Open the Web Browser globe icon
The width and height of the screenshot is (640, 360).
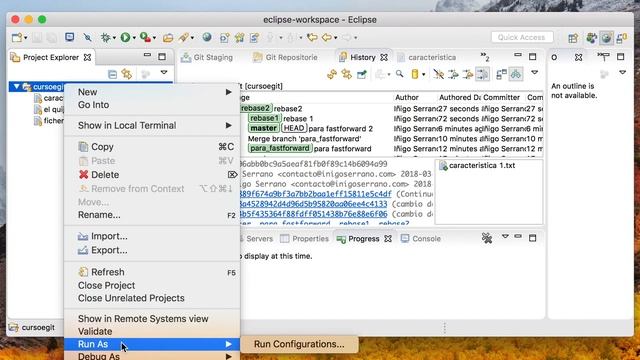pos(207,38)
